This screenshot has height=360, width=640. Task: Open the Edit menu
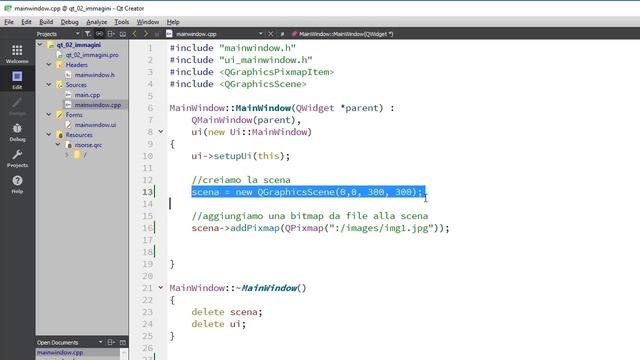point(26,22)
